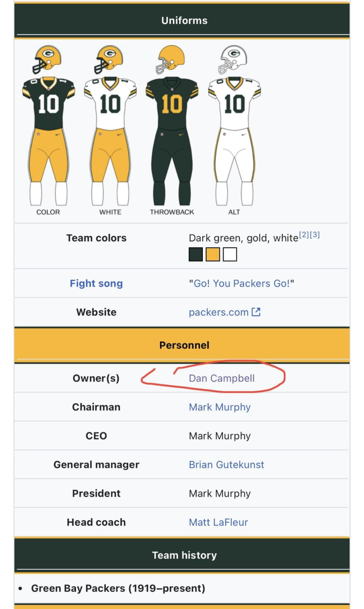Open the Dan Campbell owner link
Screen dimensions: 364x609
pos(222,378)
